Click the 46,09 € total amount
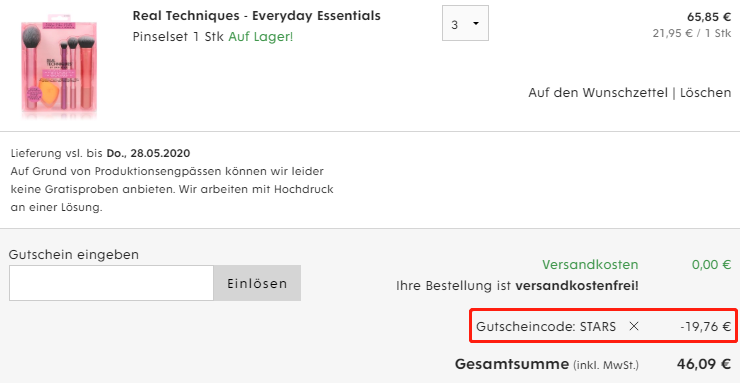 [704, 364]
